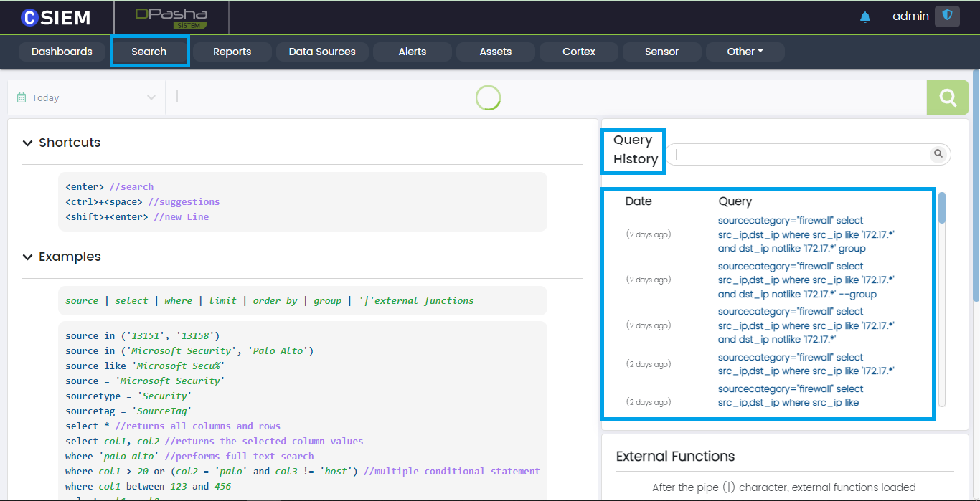The width and height of the screenshot is (980, 501).
Task: Click the Query History filter input field
Action: tap(800, 154)
